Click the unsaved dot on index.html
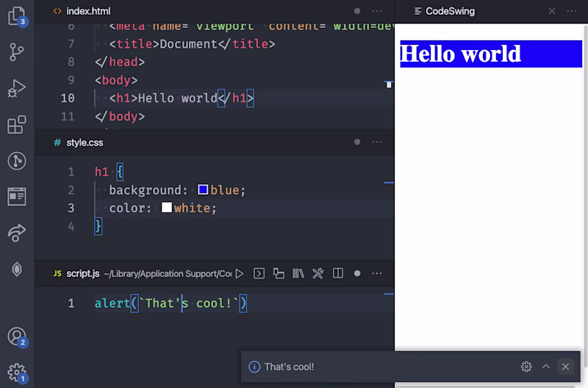This screenshot has width=588, height=388. coord(357,11)
